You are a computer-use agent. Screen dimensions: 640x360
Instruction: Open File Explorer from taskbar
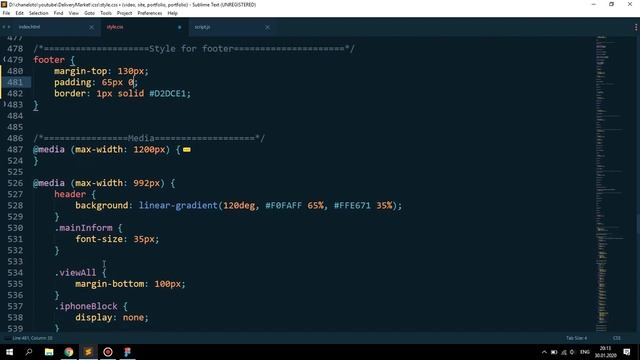(49, 352)
